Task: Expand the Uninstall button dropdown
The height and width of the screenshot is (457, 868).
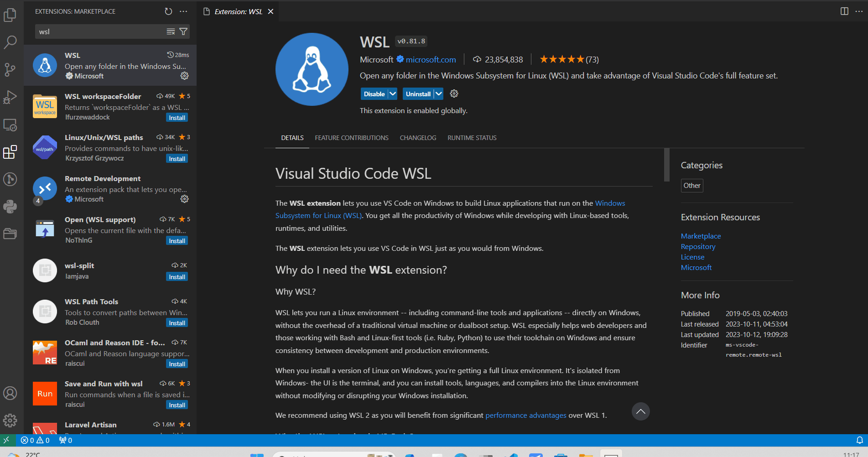Action: 437,93
